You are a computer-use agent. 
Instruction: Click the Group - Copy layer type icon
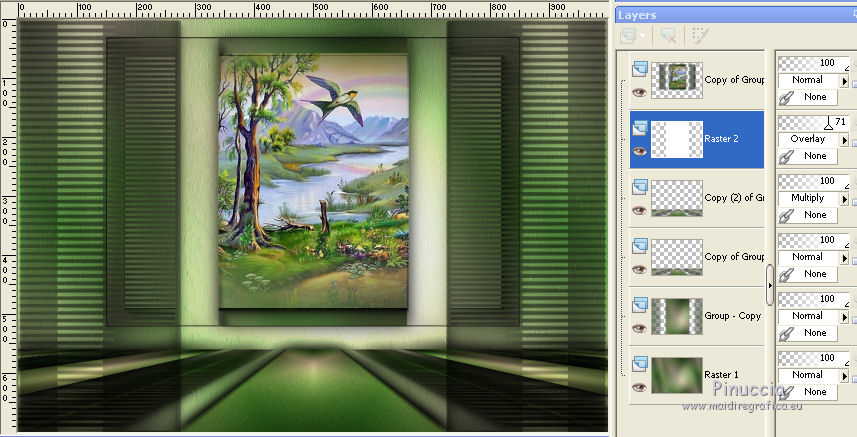[x=639, y=305]
